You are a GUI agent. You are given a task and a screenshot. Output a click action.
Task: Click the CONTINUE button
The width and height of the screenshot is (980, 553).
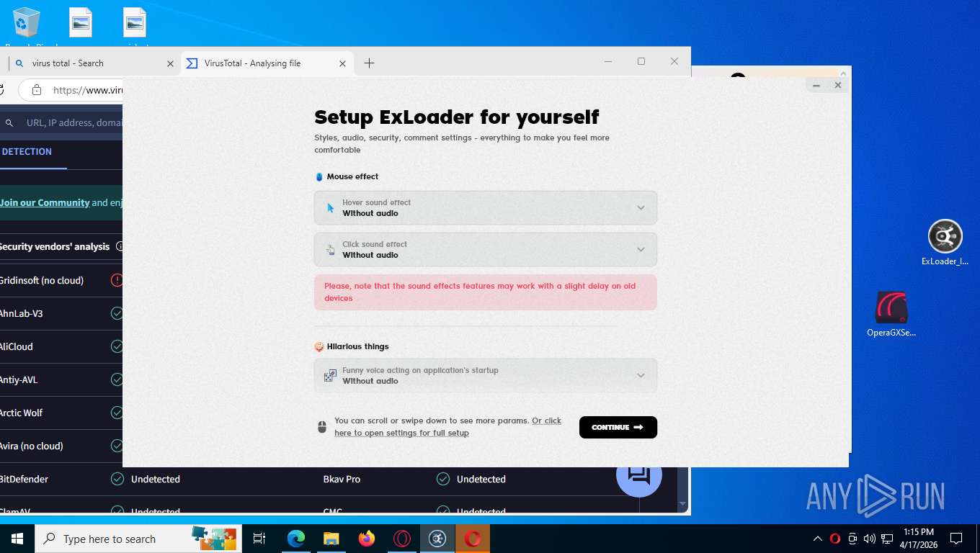(618, 427)
